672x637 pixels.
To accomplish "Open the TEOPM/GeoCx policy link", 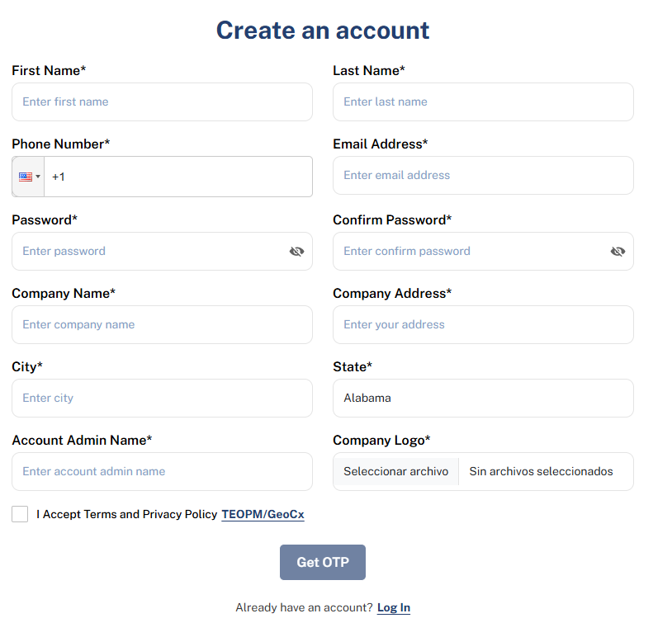I will [263, 513].
